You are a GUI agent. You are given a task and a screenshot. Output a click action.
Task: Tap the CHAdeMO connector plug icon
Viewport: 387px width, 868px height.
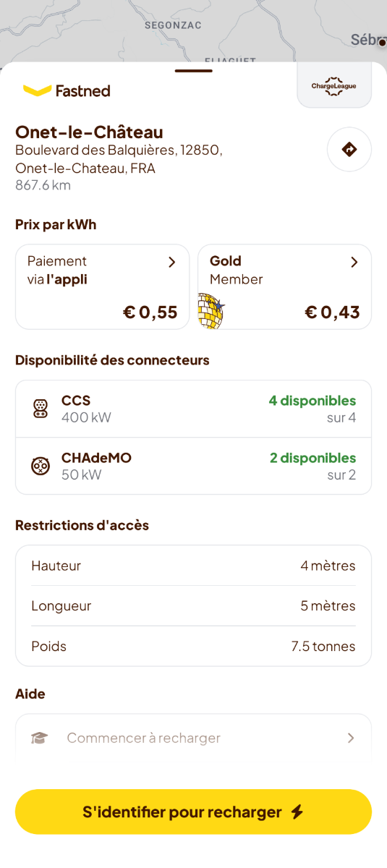tap(41, 466)
